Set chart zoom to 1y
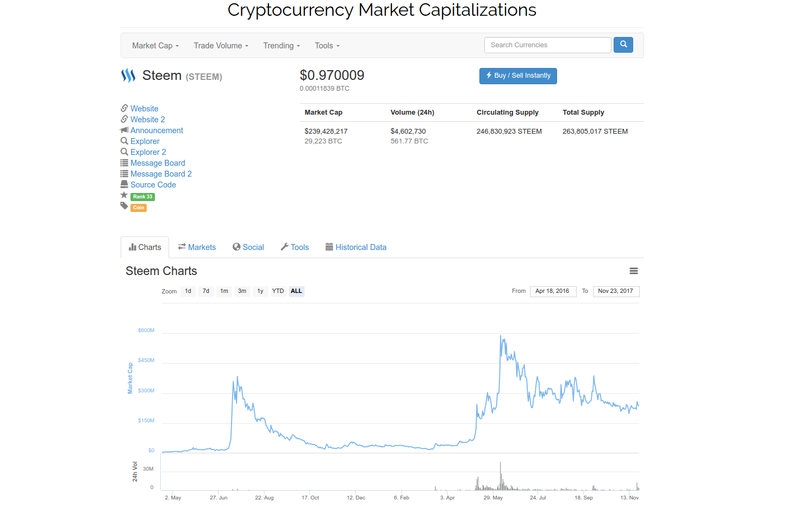This screenshot has height=506, width=812. pyautogui.click(x=260, y=291)
